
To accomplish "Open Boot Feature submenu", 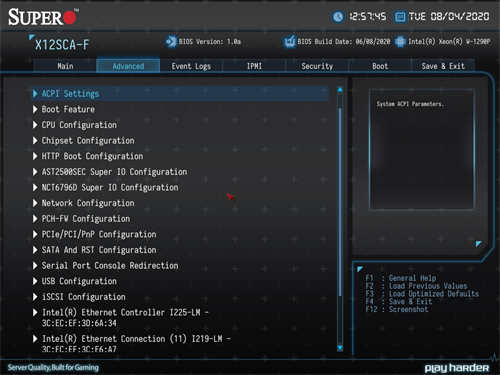I will [x=180, y=109].
